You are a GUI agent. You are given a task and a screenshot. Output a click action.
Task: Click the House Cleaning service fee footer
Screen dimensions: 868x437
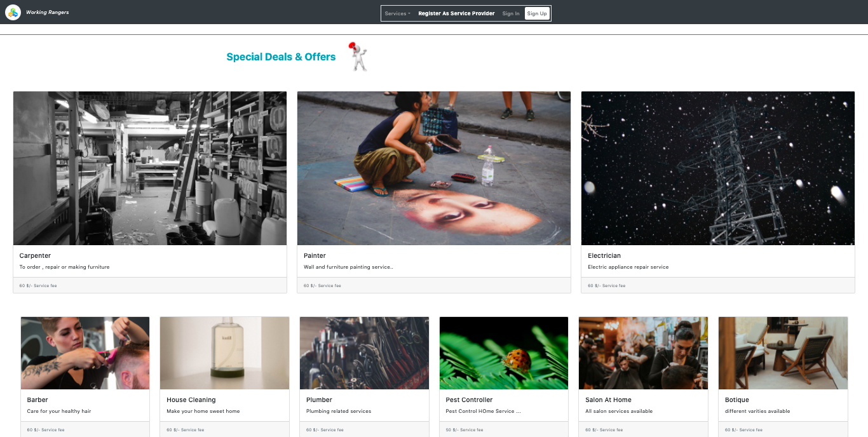(x=186, y=430)
